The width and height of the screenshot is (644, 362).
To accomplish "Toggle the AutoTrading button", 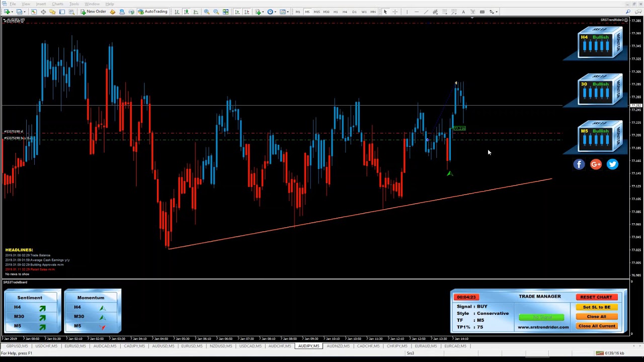I will [x=152, y=12].
